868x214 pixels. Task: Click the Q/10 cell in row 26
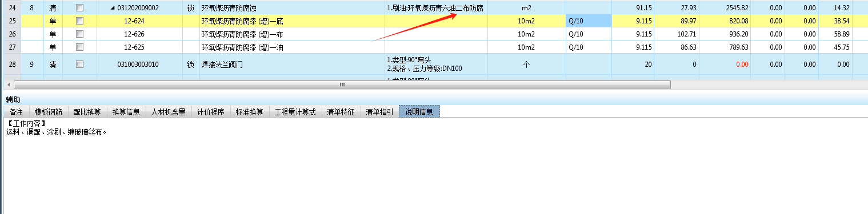click(589, 34)
